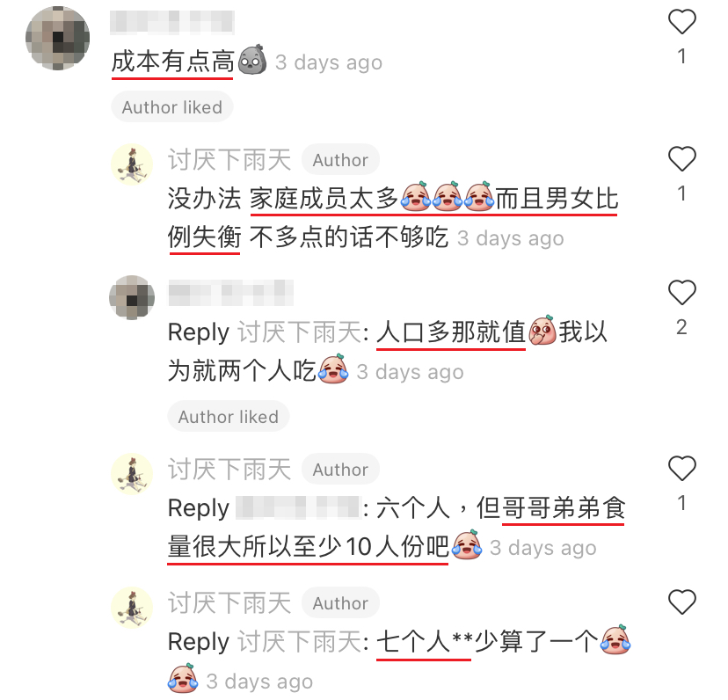The width and height of the screenshot is (728, 700).
Task: Tap the 讨厌下雨天 avatar beside the 七个人 reply
Action: coord(132,608)
